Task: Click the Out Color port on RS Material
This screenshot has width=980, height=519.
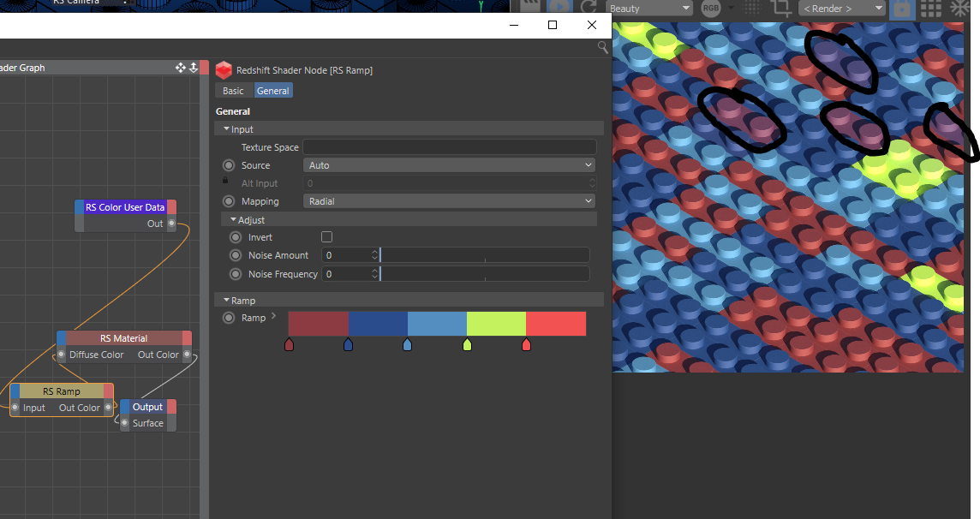Action: pos(187,355)
